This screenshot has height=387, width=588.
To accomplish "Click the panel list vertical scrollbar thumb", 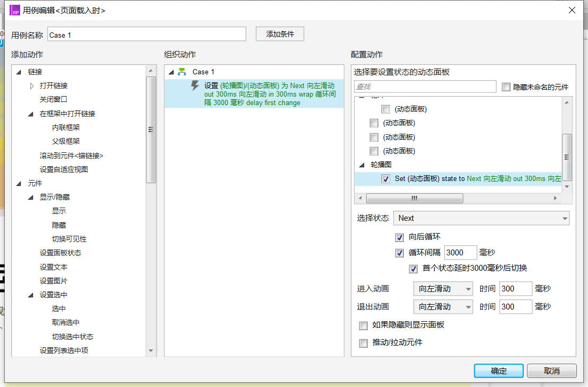I will coord(567,157).
